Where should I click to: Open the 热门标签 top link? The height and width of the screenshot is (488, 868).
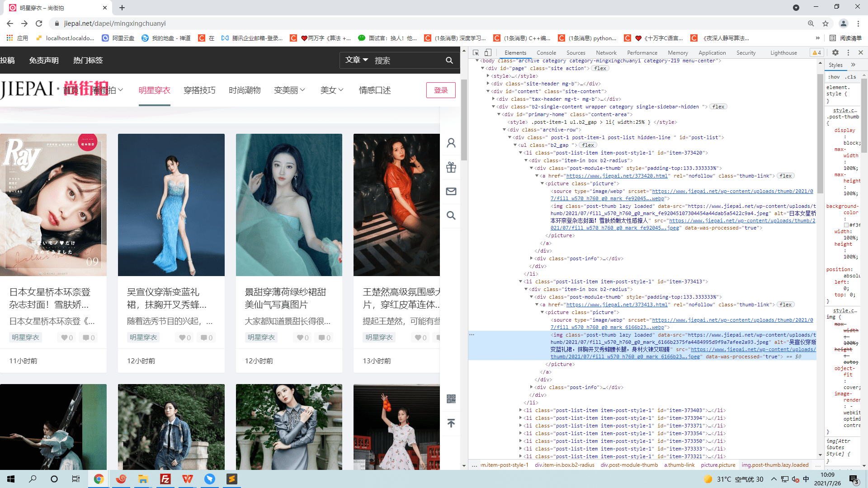click(88, 60)
